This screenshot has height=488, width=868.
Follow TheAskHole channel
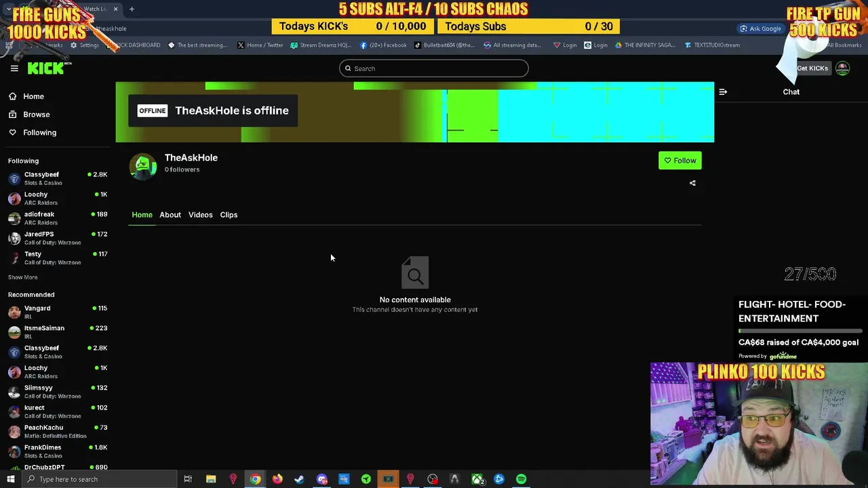pos(679,161)
